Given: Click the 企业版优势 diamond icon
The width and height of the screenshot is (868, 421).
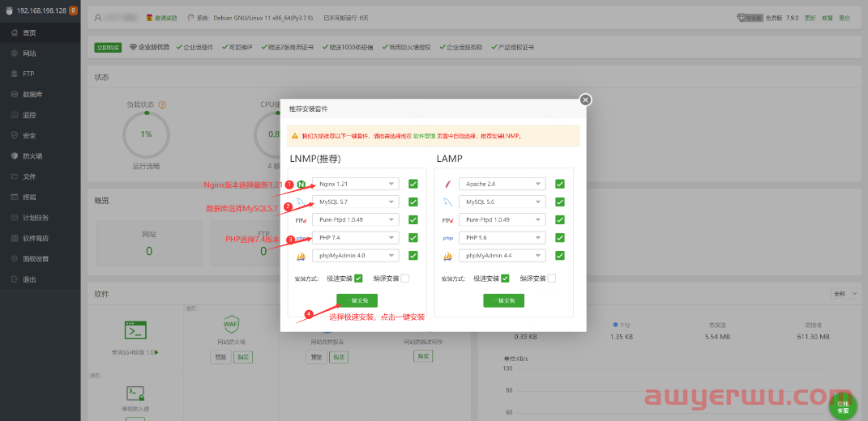Looking at the screenshot, I should tap(133, 47).
